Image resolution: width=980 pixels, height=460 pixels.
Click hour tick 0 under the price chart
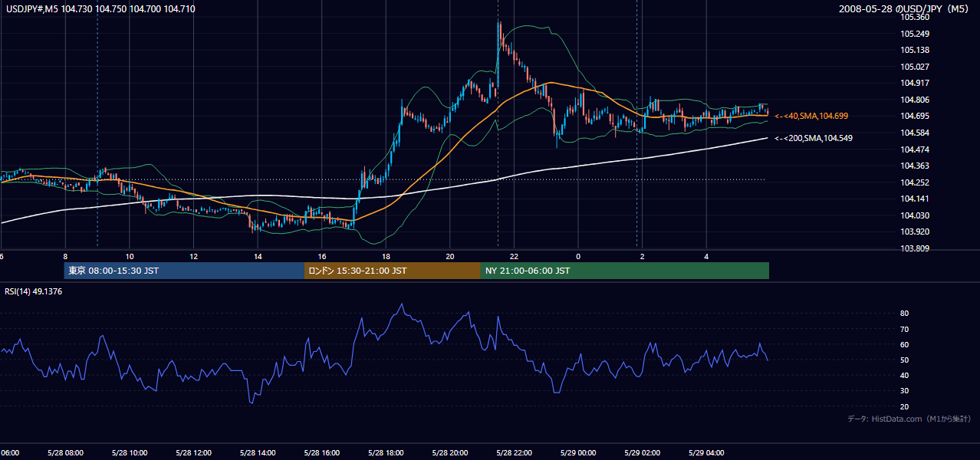[x=578, y=256]
